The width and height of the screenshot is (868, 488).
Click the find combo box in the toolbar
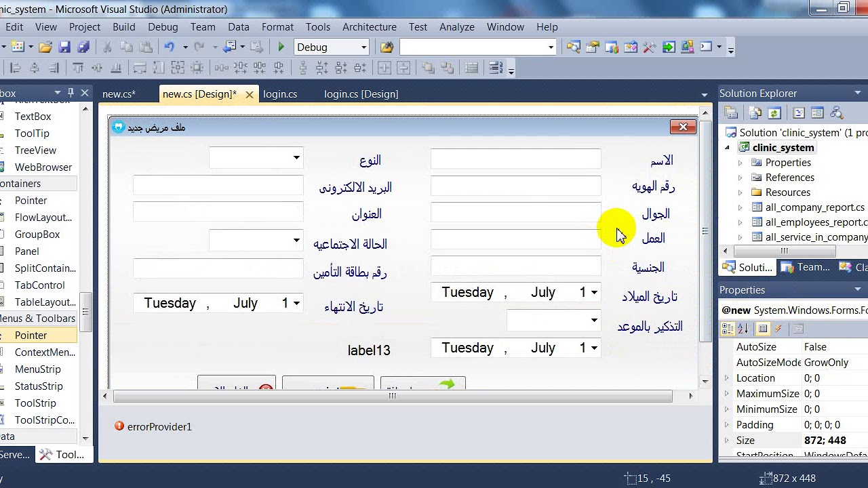[x=478, y=47]
